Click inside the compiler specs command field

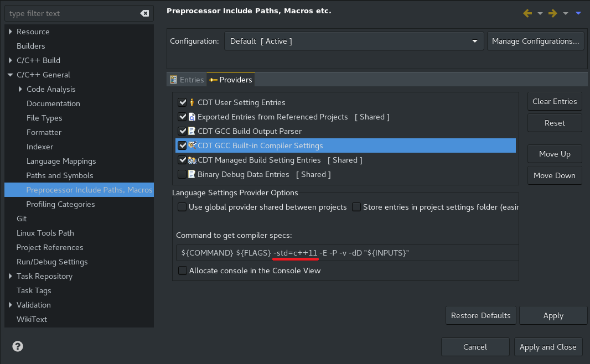pos(346,253)
